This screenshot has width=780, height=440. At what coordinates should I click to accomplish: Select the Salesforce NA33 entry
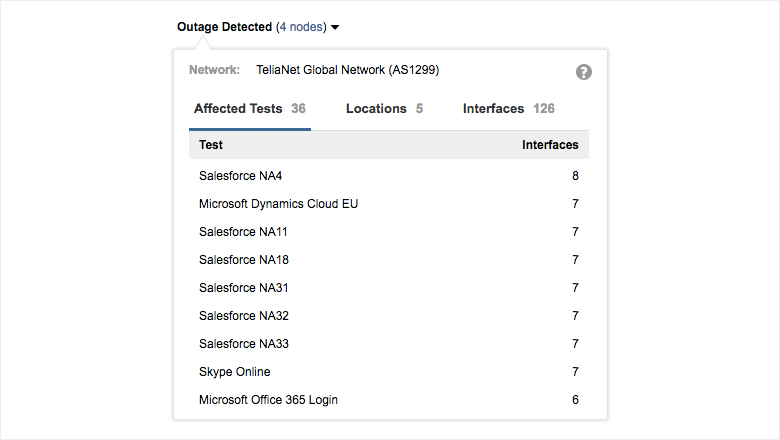[244, 344]
